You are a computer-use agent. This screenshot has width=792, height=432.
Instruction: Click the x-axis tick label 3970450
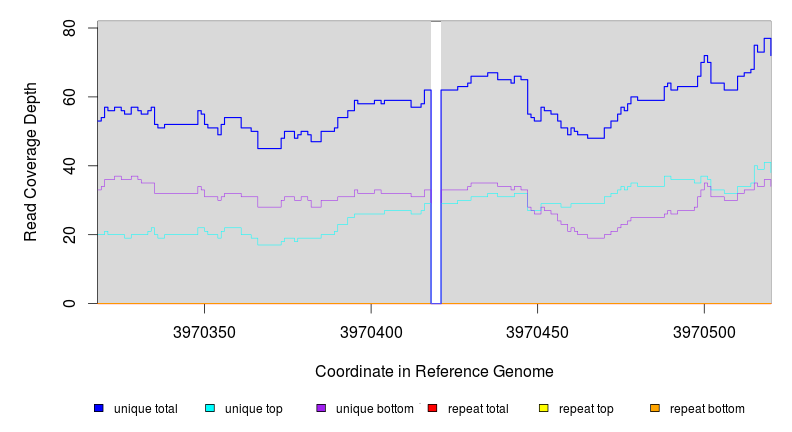[538, 330]
